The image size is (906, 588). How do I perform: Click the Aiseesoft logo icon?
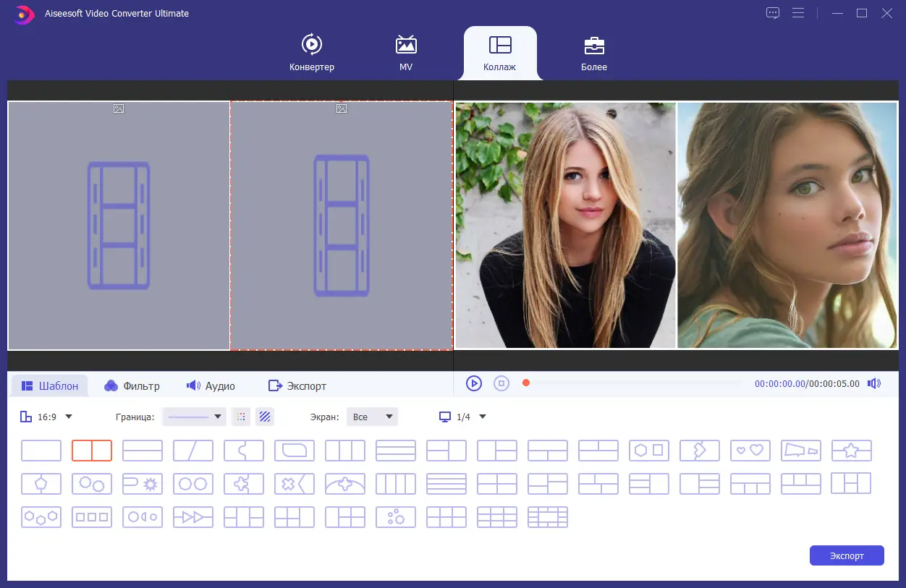pyautogui.click(x=24, y=14)
